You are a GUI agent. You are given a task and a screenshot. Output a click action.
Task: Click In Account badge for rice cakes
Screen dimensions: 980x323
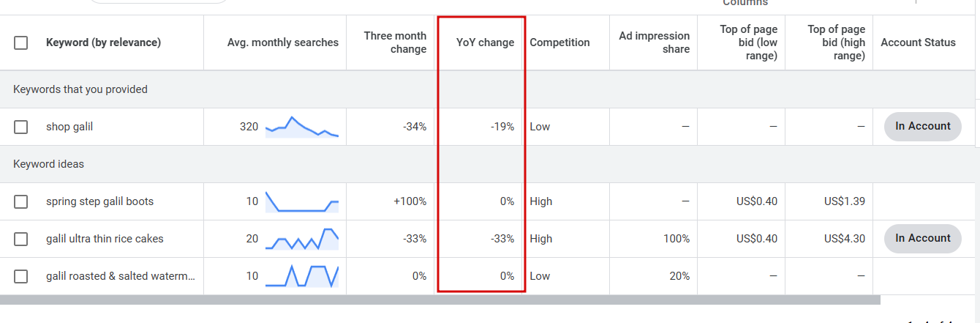(x=923, y=238)
